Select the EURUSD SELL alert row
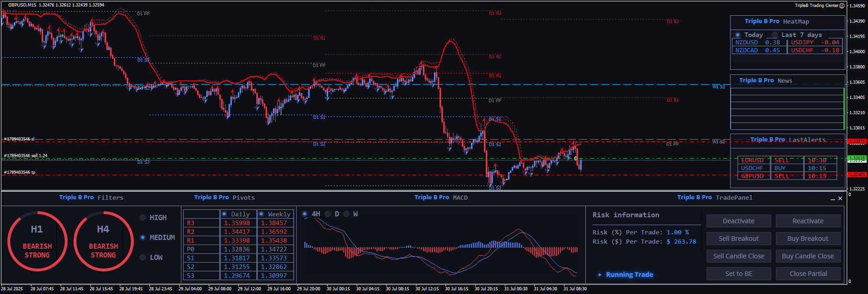The image size is (868, 294). [787, 160]
